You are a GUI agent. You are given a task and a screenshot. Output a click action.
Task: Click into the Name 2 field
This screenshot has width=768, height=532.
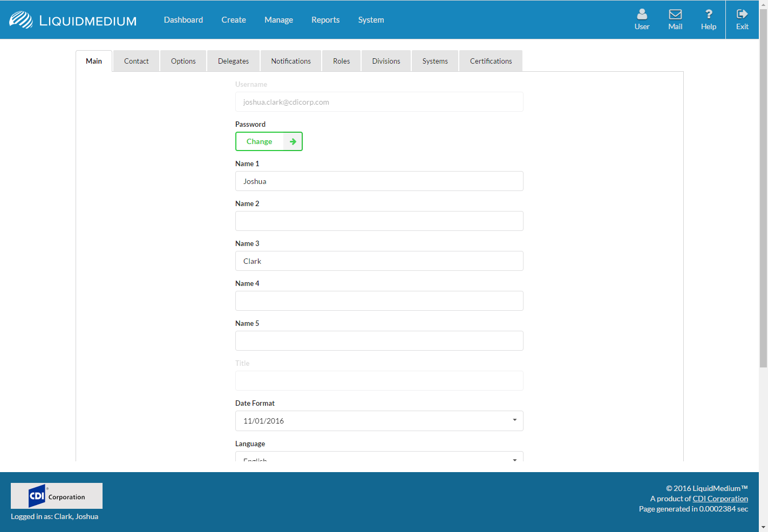(x=379, y=221)
